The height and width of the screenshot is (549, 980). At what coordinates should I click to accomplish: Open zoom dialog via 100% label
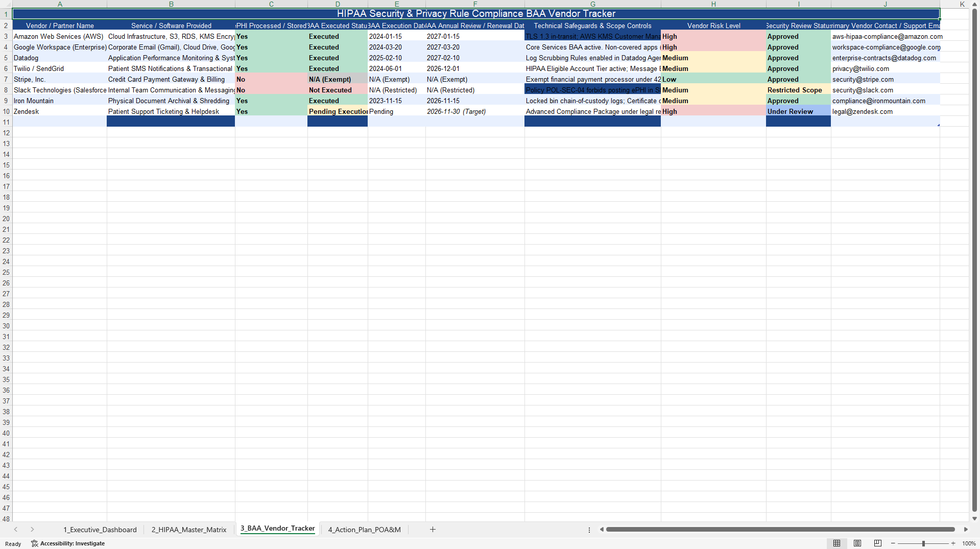(x=969, y=543)
